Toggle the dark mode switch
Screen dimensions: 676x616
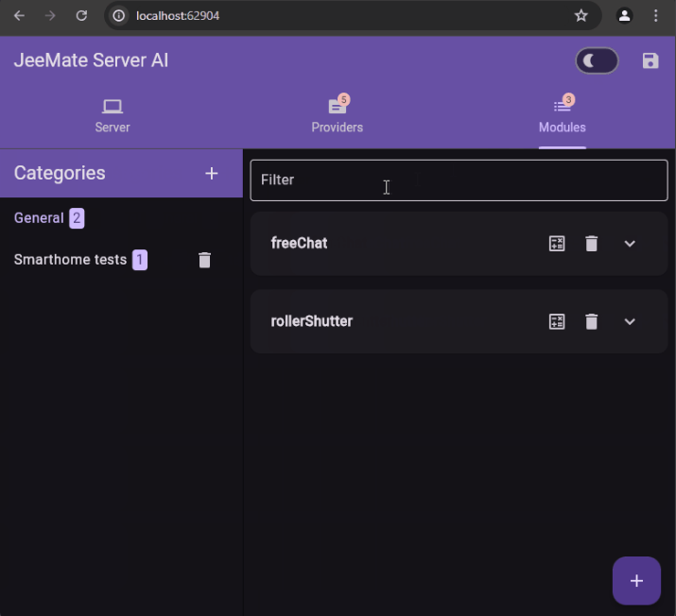click(x=597, y=61)
